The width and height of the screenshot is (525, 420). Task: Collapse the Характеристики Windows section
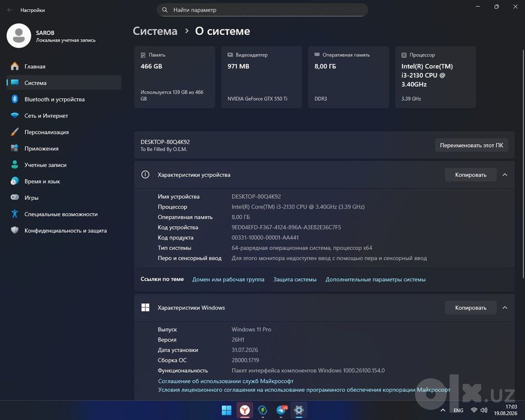coord(505,308)
